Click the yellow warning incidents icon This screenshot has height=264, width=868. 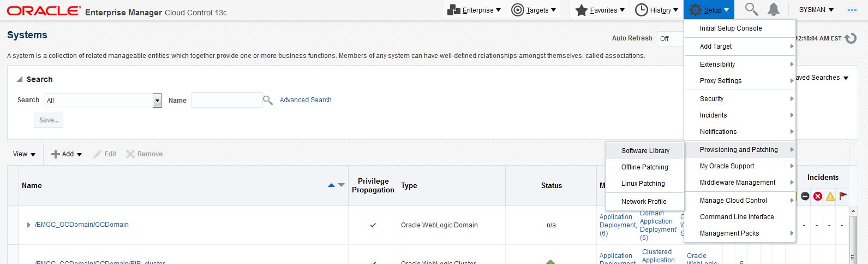coord(830,196)
